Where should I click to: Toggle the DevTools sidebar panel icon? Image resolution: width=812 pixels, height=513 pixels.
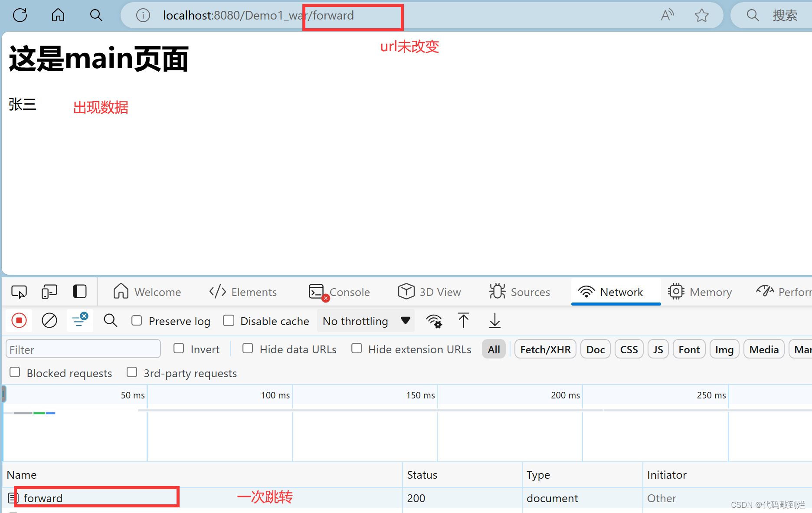coord(80,291)
